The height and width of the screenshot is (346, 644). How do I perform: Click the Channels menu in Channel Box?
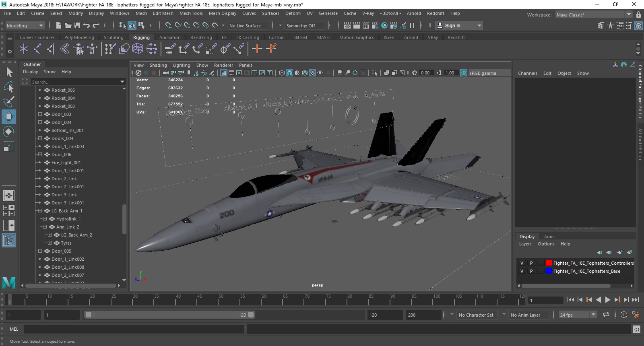[x=527, y=73]
